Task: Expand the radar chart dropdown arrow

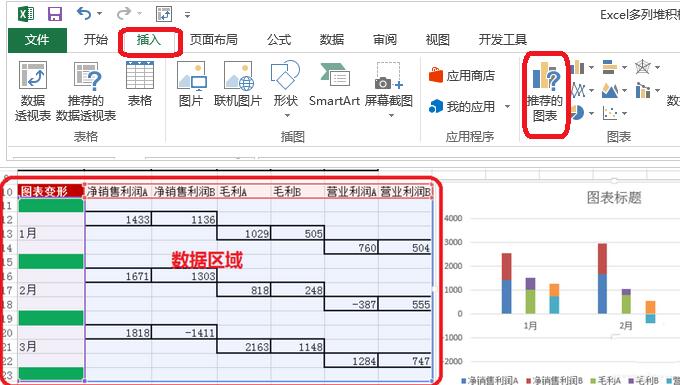Action: point(657,68)
